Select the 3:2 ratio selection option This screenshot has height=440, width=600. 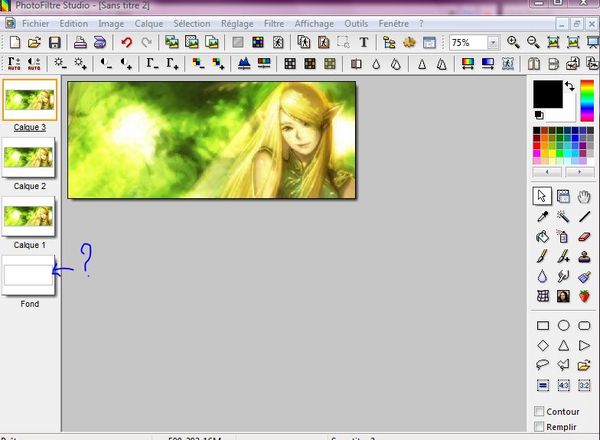coord(584,385)
